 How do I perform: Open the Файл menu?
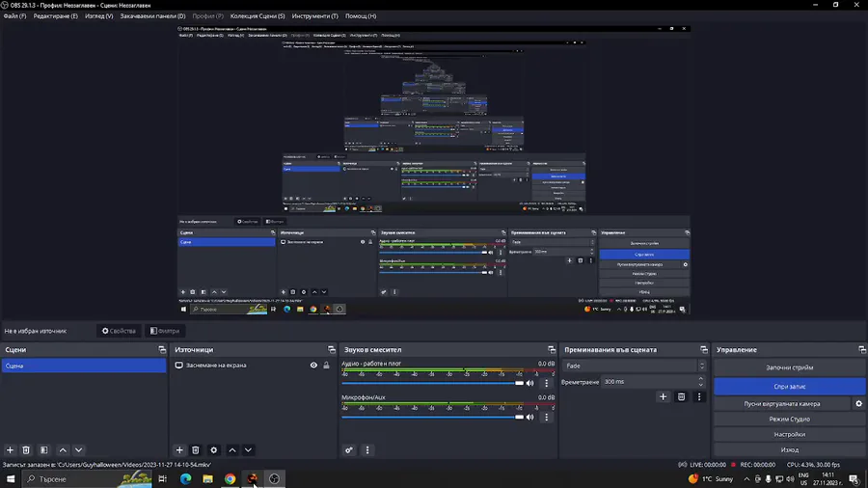(14, 16)
